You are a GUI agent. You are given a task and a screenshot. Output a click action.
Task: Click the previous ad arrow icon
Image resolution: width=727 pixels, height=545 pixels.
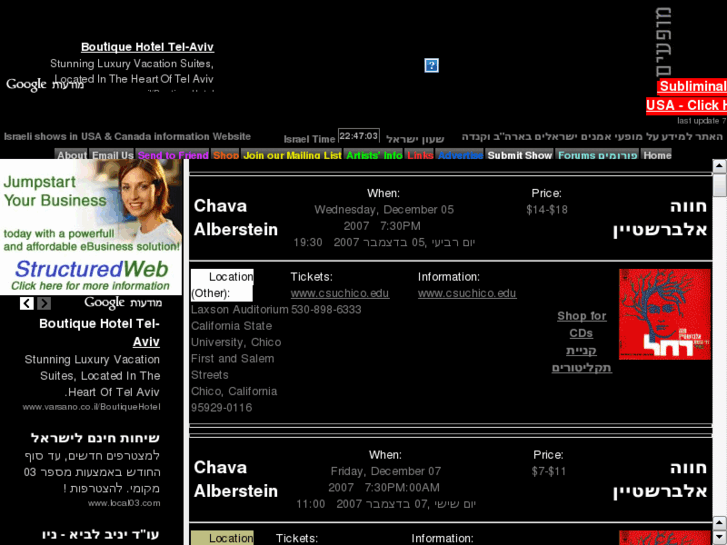(x=27, y=303)
